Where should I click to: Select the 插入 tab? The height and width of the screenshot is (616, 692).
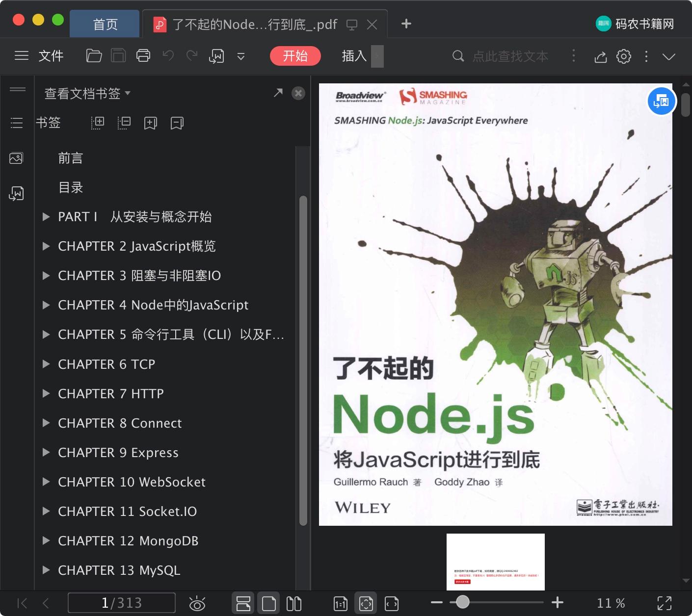coord(354,56)
